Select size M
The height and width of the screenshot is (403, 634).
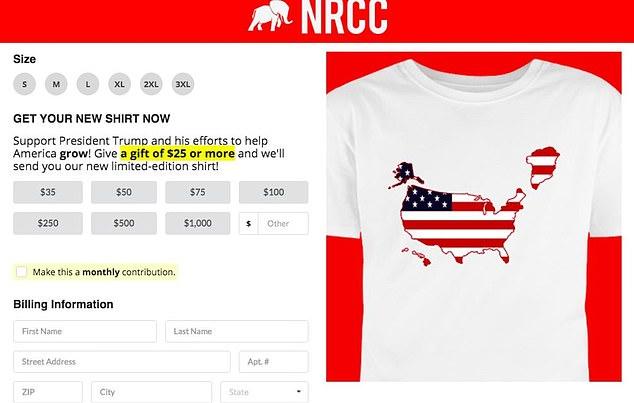[x=56, y=84]
